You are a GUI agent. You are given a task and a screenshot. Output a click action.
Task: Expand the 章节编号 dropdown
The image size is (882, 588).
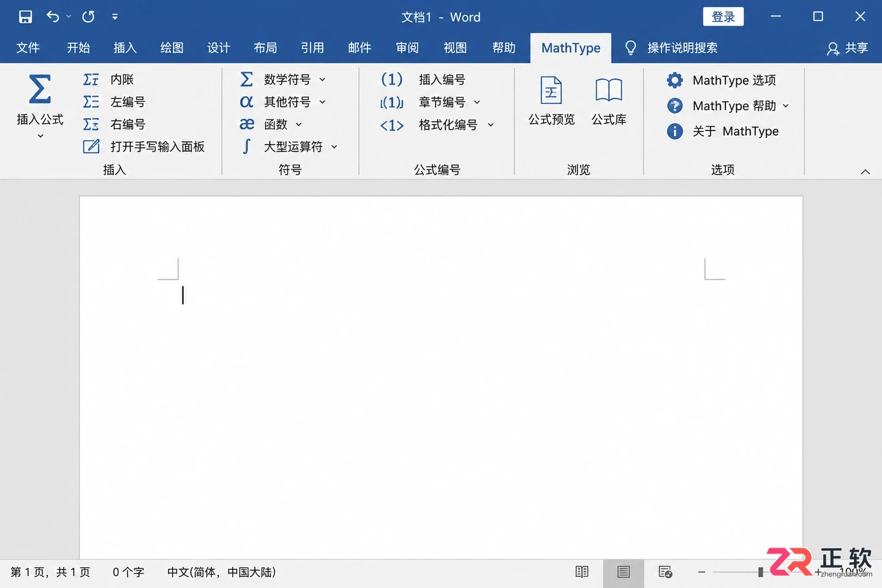[x=477, y=102]
